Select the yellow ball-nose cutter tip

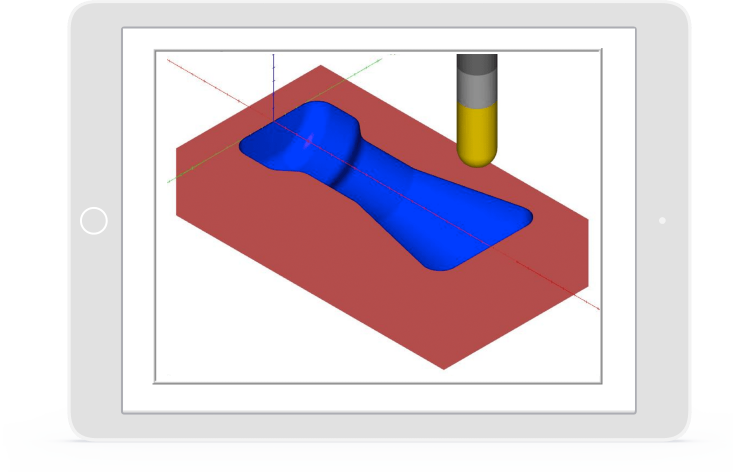pos(476,136)
